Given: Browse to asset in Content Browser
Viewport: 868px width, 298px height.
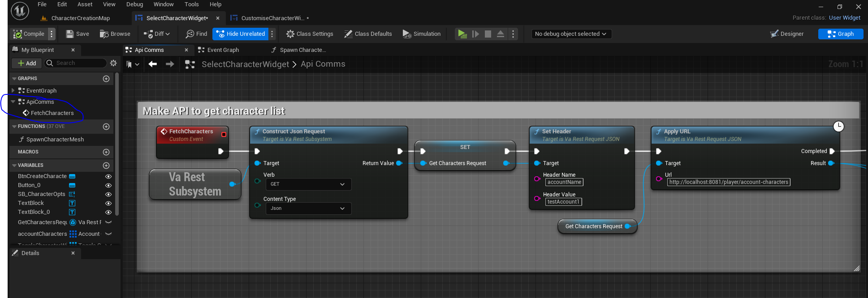Looking at the screenshot, I should (x=115, y=34).
